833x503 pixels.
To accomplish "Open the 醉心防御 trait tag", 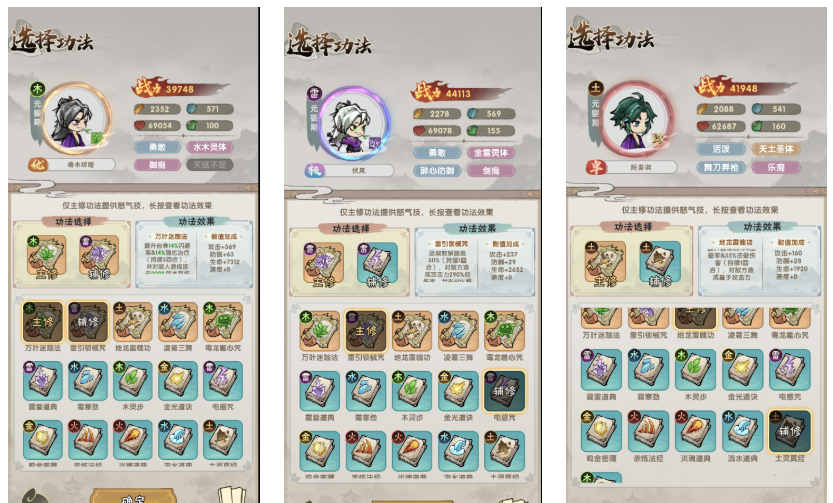I will click(x=437, y=171).
